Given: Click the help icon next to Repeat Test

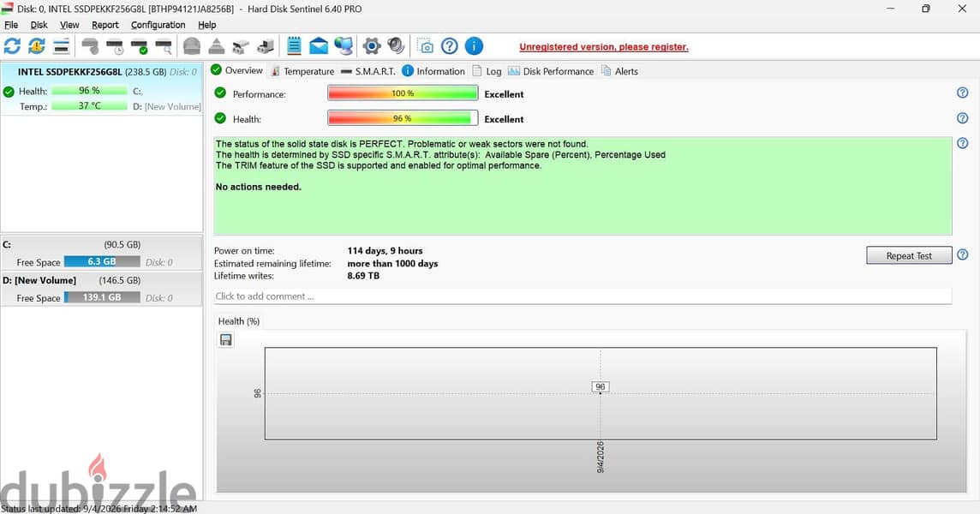Looking at the screenshot, I should [963, 254].
